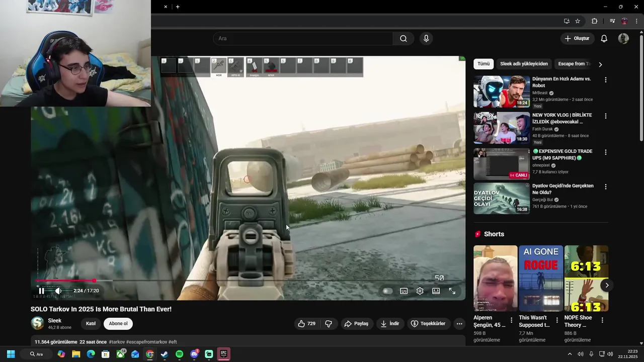Install app icon in address bar
The height and width of the screenshot is (362, 644).
tap(567, 21)
